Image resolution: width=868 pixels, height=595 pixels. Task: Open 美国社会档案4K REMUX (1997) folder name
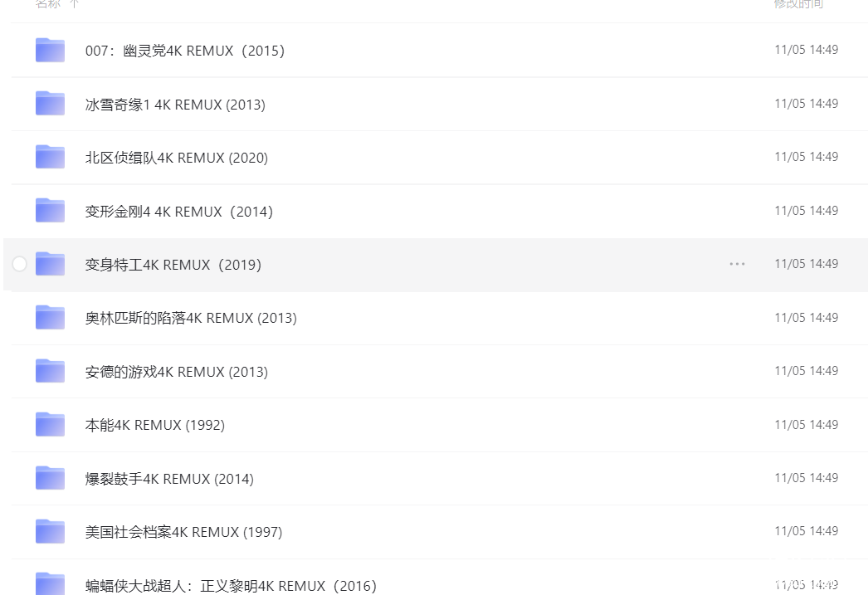183,532
